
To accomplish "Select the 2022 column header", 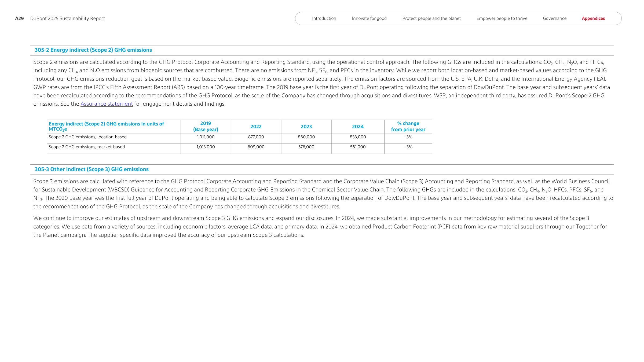I will coord(256,127).
